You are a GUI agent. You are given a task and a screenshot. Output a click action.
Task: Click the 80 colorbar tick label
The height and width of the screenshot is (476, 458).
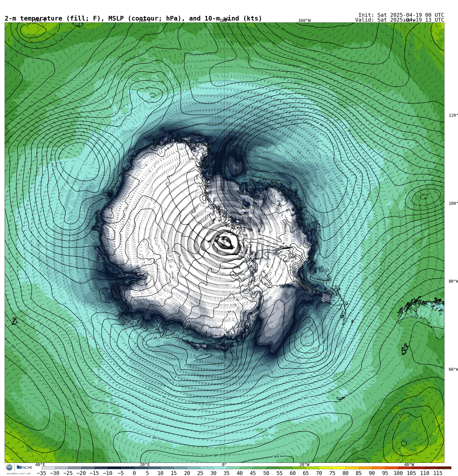coord(345,473)
